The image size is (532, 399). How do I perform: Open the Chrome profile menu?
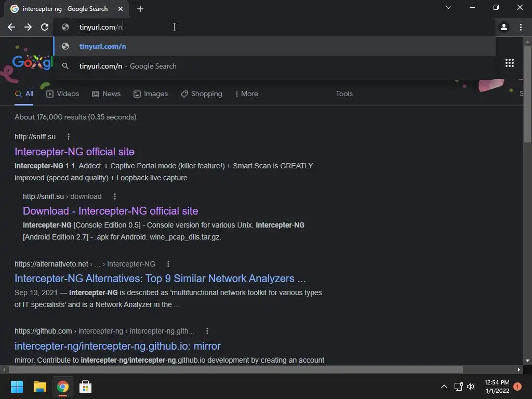click(504, 27)
